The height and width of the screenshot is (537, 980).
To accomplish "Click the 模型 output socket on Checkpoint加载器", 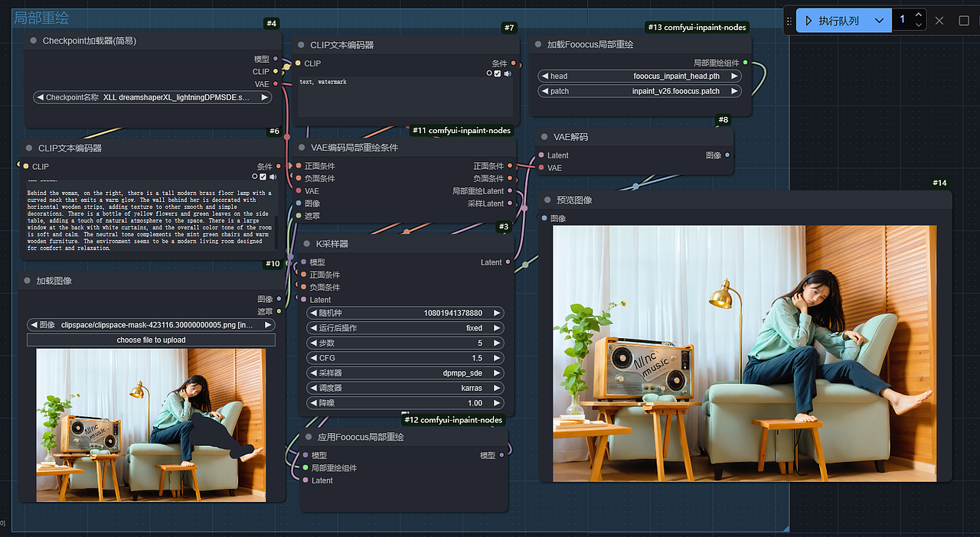I will (276, 59).
